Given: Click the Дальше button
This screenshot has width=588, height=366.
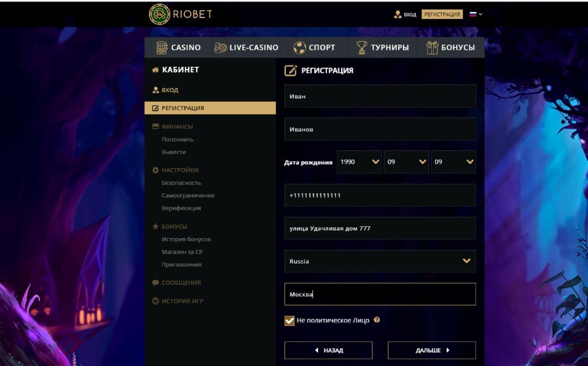Looking at the screenshot, I should pos(432,350).
